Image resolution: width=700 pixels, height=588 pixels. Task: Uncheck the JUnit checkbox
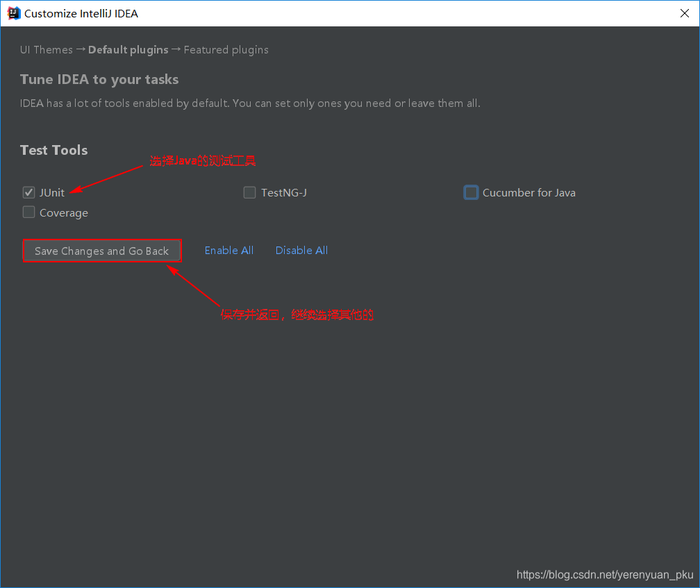(x=28, y=192)
